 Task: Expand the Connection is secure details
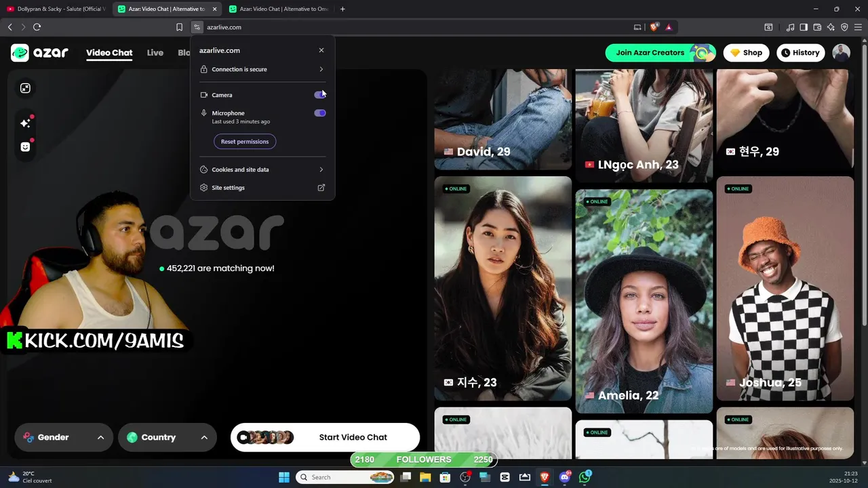click(x=262, y=69)
